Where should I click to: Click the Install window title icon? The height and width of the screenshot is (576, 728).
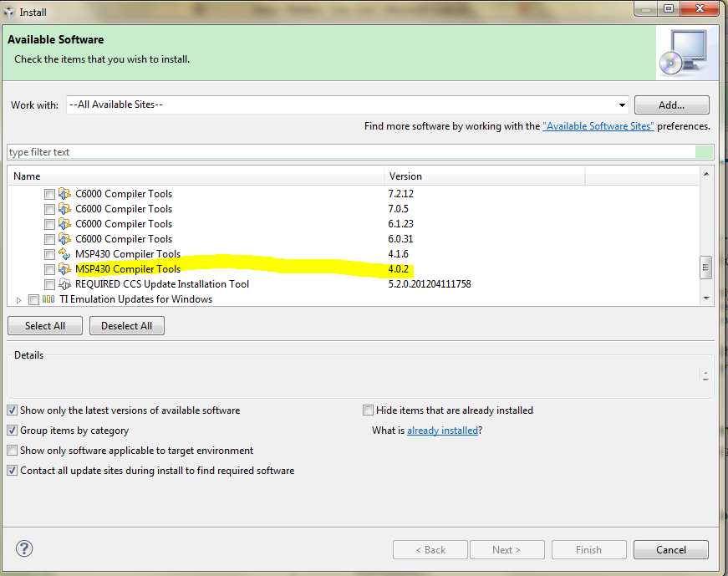coord(9,12)
